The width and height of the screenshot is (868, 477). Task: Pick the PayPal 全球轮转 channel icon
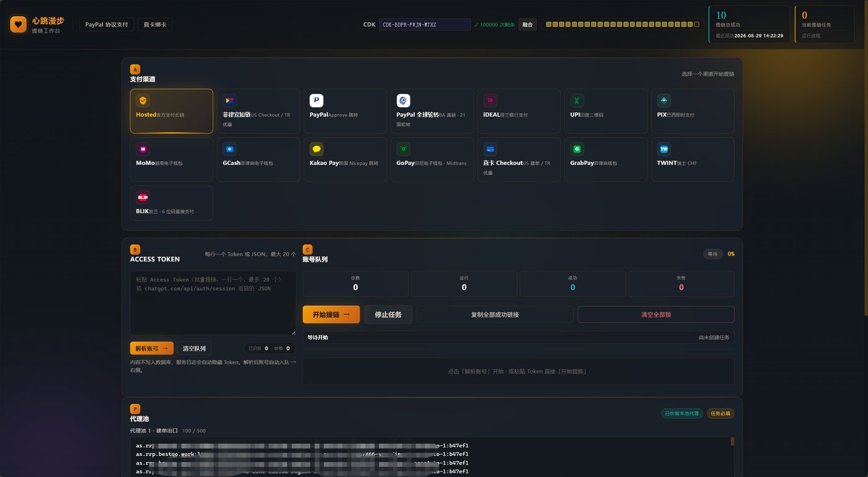[x=404, y=100]
